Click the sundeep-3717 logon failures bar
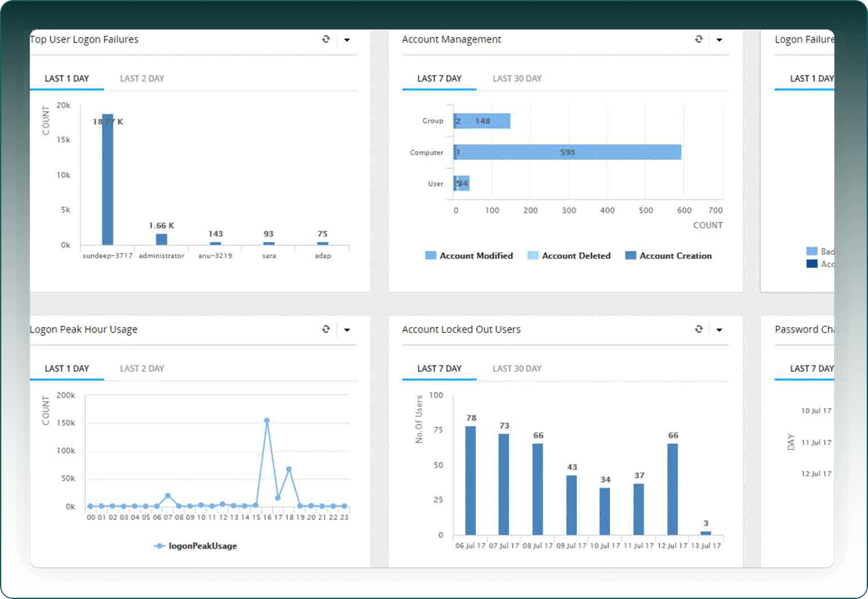The image size is (868, 599). (x=107, y=180)
